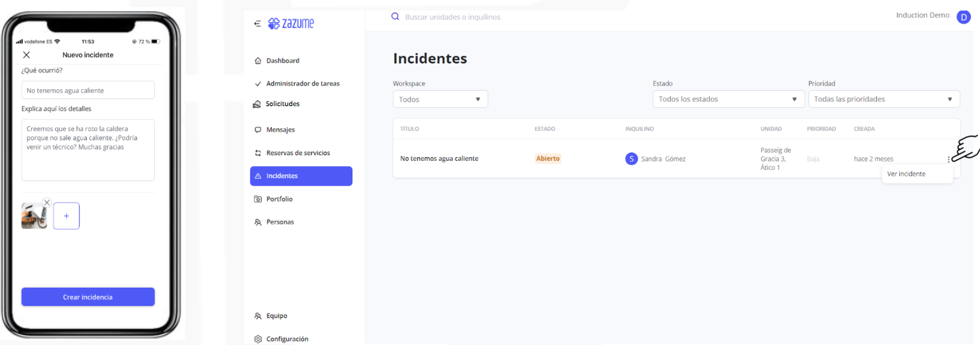Click Sandra Gómez's avatar icon
The width and height of the screenshot is (980, 345).
coord(631,159)
